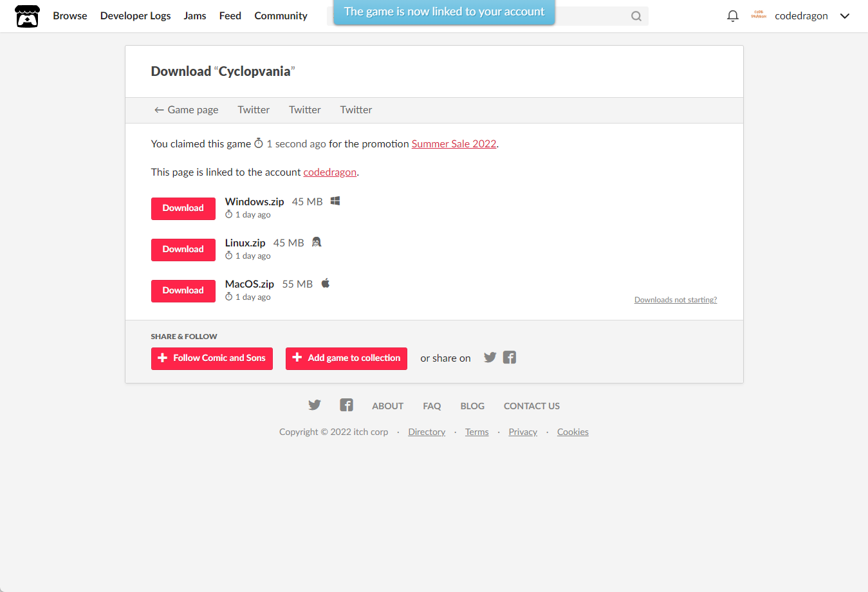Open itch.io Twitter in footer
This screenshot has width=868, height=592.
coord(314,405)
